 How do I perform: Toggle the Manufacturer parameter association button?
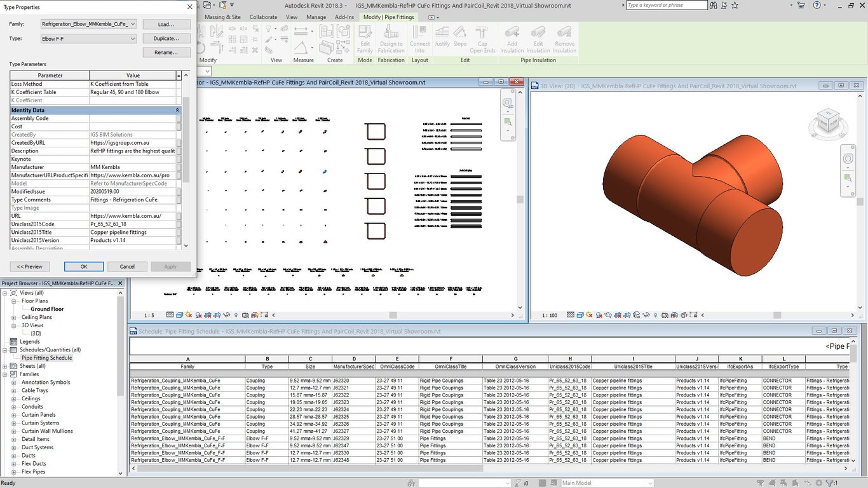[x=179, y=167]
